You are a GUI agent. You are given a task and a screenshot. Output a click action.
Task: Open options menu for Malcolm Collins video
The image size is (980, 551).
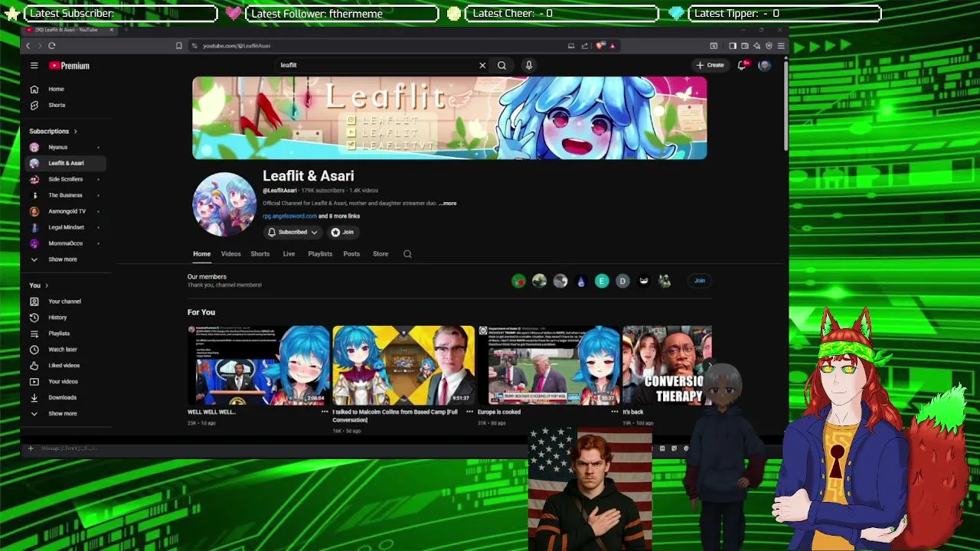[469, 412]
